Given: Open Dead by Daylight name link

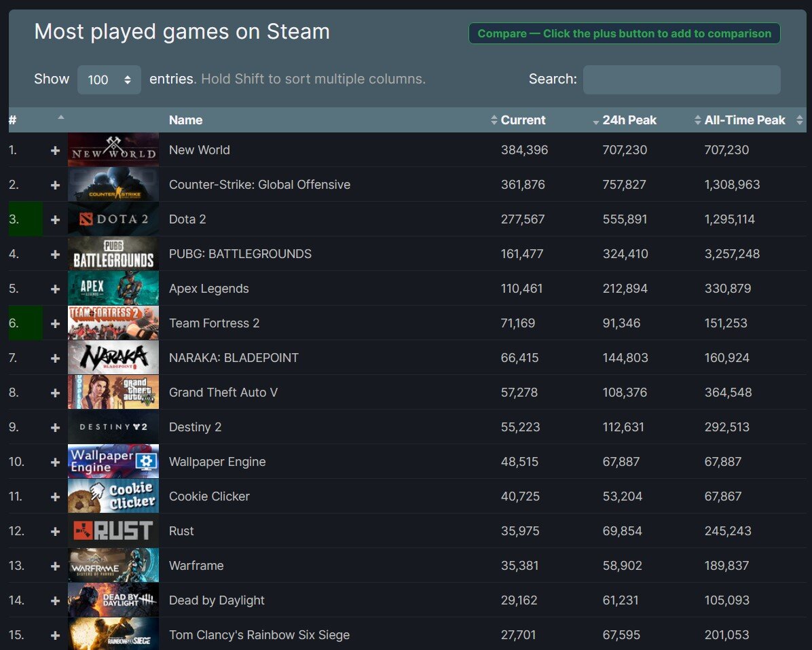Looking at the screenshot, I should click(217, 601).
